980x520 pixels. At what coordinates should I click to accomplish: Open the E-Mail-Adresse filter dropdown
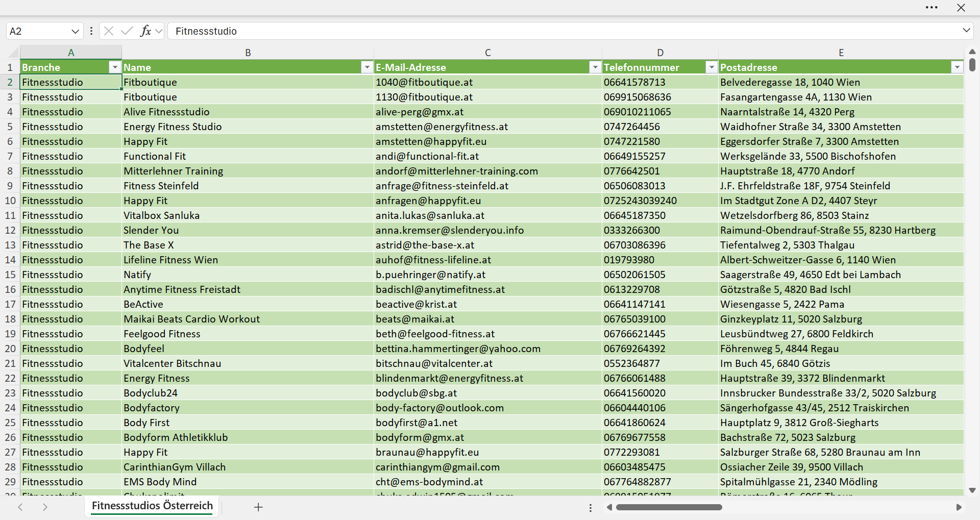pyautogui.click(x=595, y=67)
